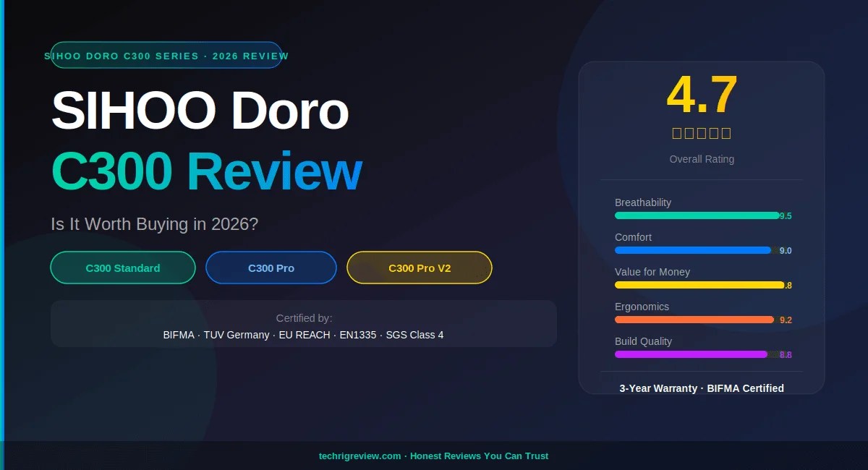Click the Breathability rating bar
The width and height of the screenshot is (868, 470).
(x=697, y=215)
